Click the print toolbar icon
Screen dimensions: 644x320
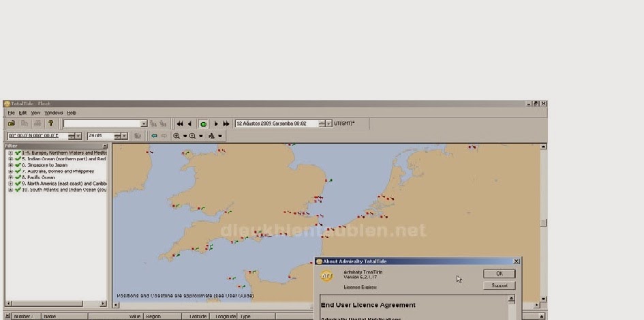[37, 123]
